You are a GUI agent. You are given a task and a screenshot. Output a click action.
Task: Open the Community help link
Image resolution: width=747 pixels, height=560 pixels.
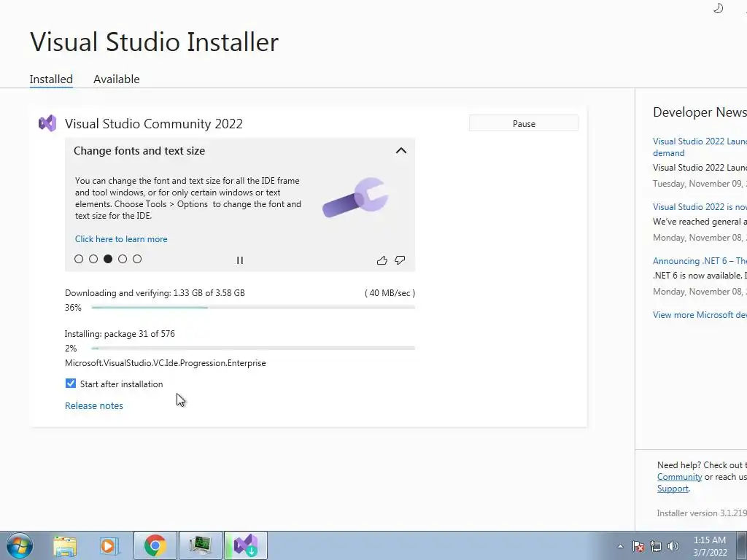pos(679,477)
